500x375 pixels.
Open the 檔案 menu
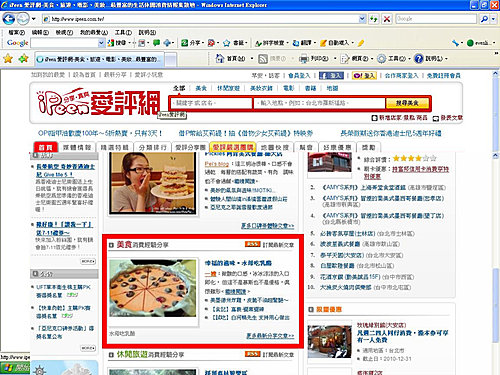tap(16, 33)
